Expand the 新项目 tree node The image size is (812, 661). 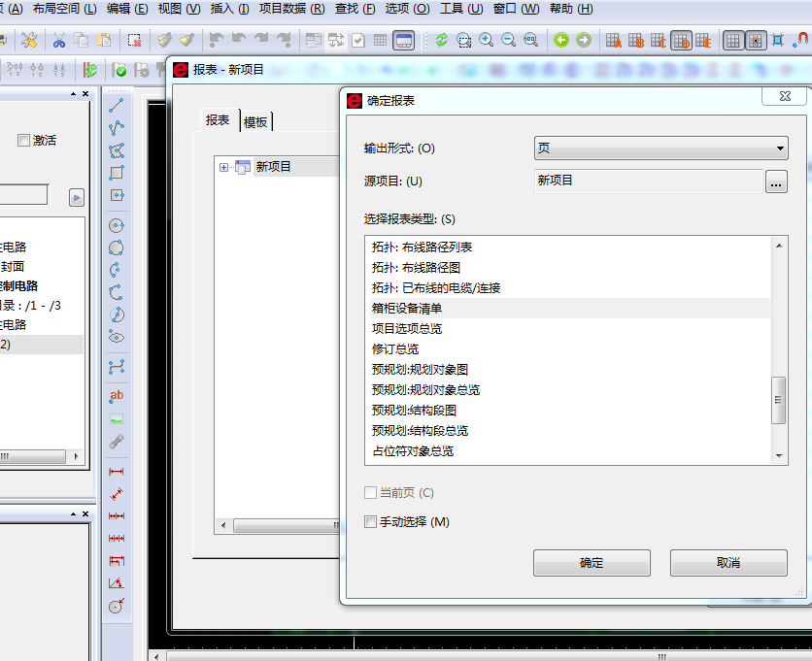(224, 167)
